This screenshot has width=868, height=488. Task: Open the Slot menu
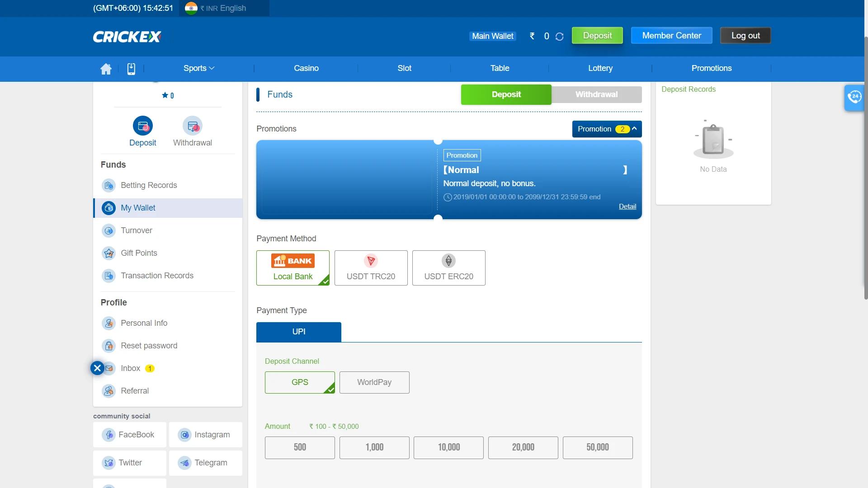(x=404, y=68)
